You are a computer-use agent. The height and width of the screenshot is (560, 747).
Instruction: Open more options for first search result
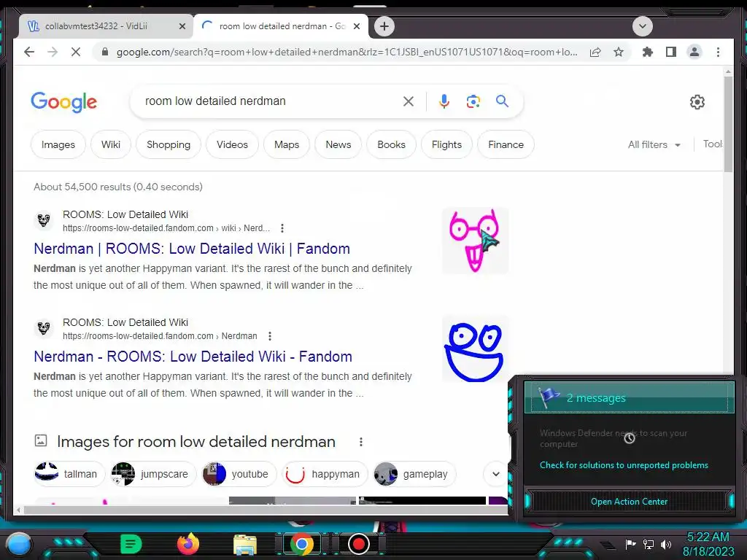(282, 228)
